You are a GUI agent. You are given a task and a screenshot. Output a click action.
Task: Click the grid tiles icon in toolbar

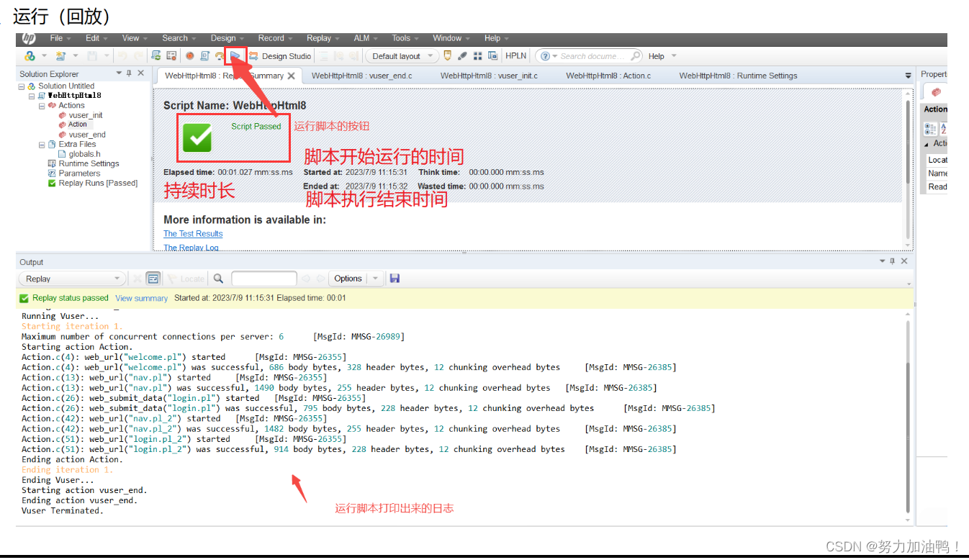(478, 56)
